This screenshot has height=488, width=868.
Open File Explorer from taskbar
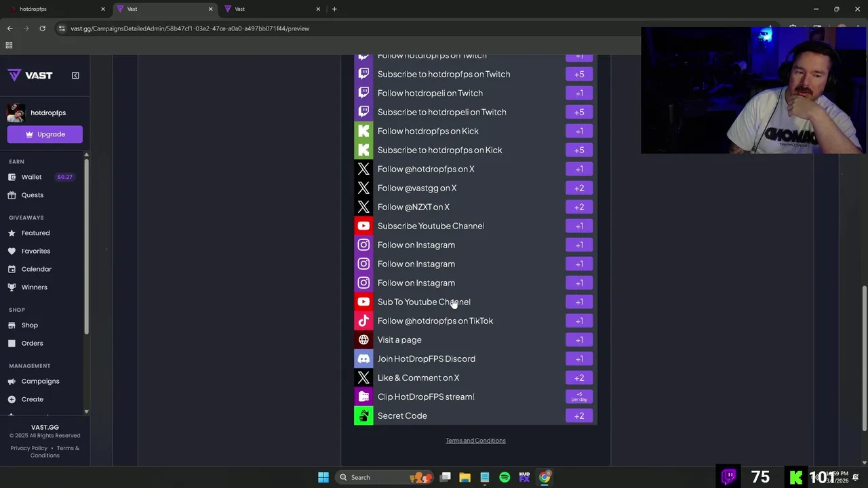(x=465, y=477)
